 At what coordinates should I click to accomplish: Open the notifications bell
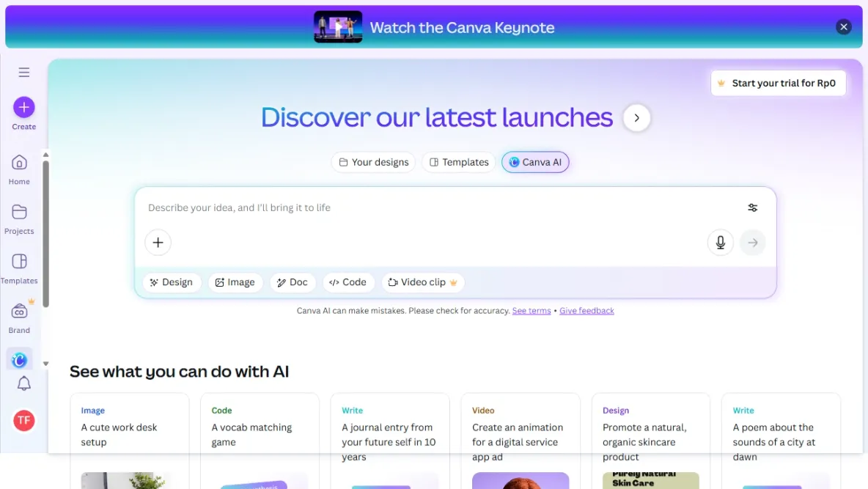point(23,383)
